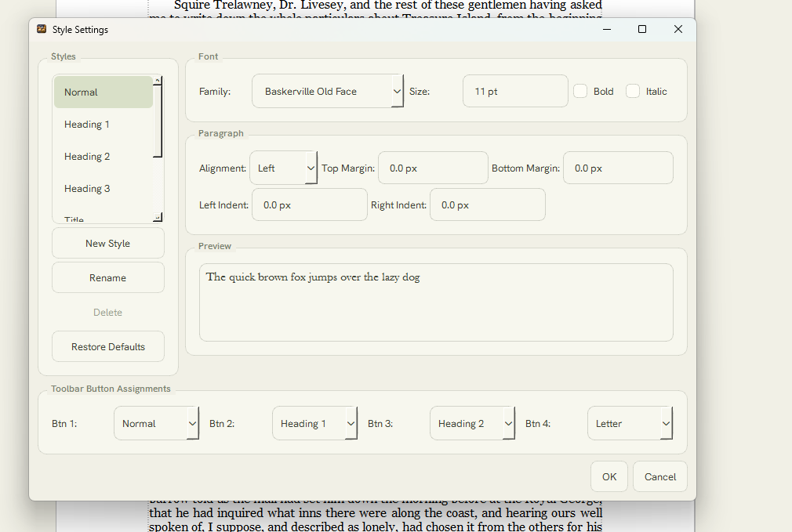Click the styles list scroll down arrow

pos(158,217)
